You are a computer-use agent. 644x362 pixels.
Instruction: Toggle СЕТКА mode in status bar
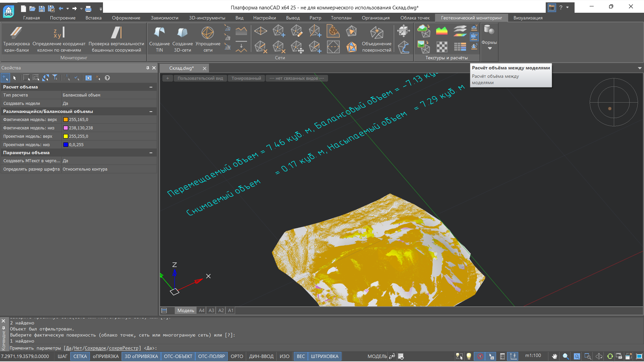[x=80, y=356]
